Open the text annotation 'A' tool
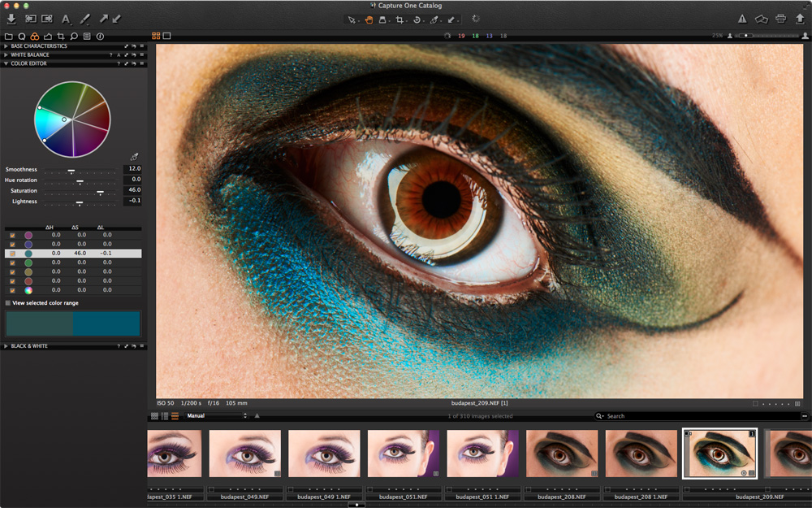 click(x=66, y=19)
